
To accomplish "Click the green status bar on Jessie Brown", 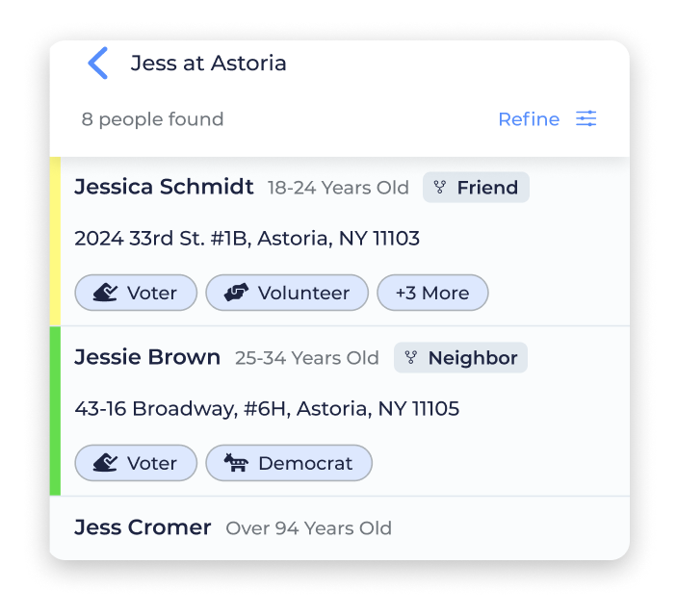I will [x=55, y=411].
